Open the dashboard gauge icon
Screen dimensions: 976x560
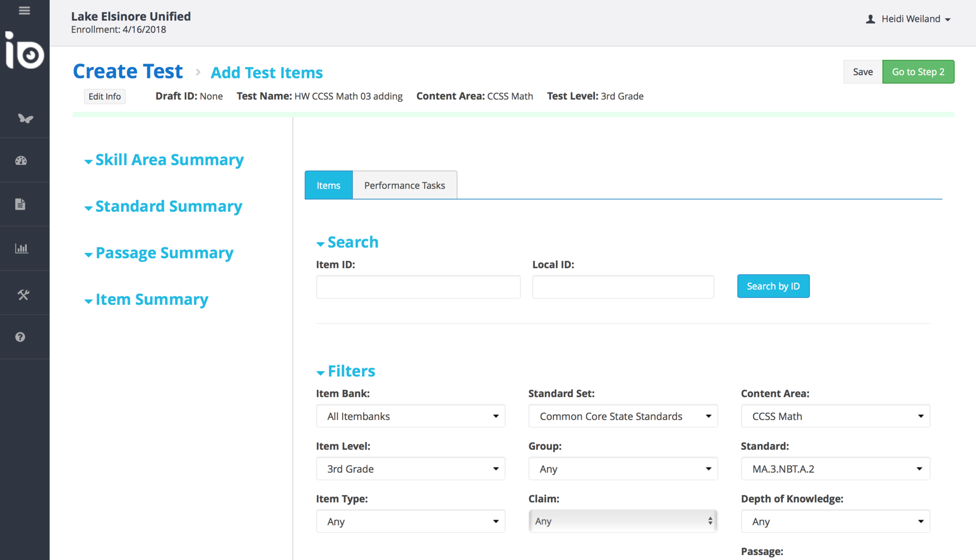tap(21, 160)
